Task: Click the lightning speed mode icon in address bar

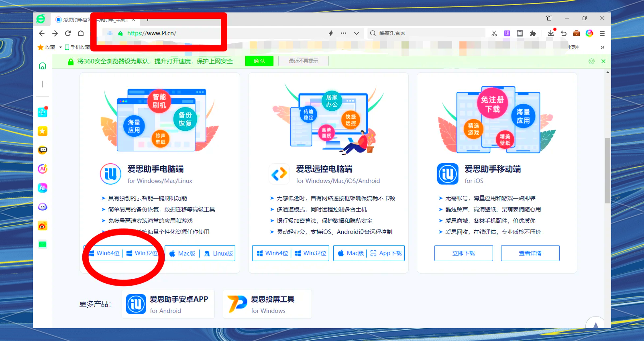Action: [331, 33]
